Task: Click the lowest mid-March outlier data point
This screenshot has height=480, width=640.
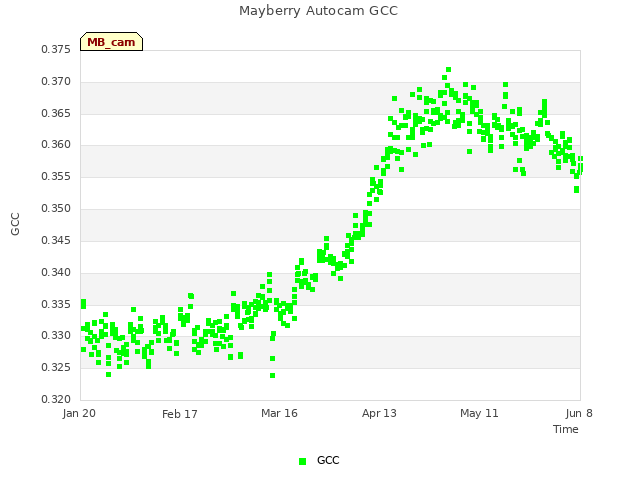Action: click(x=273, y=376)
